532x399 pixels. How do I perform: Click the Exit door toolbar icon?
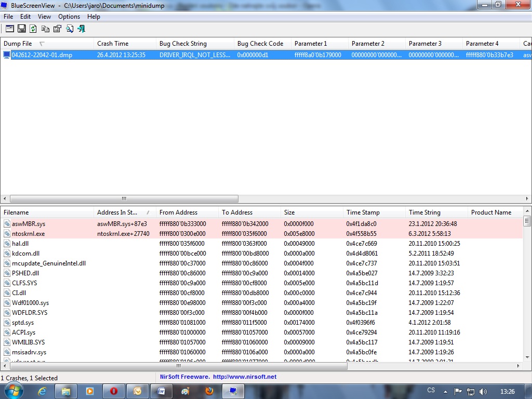pos(82,29)
